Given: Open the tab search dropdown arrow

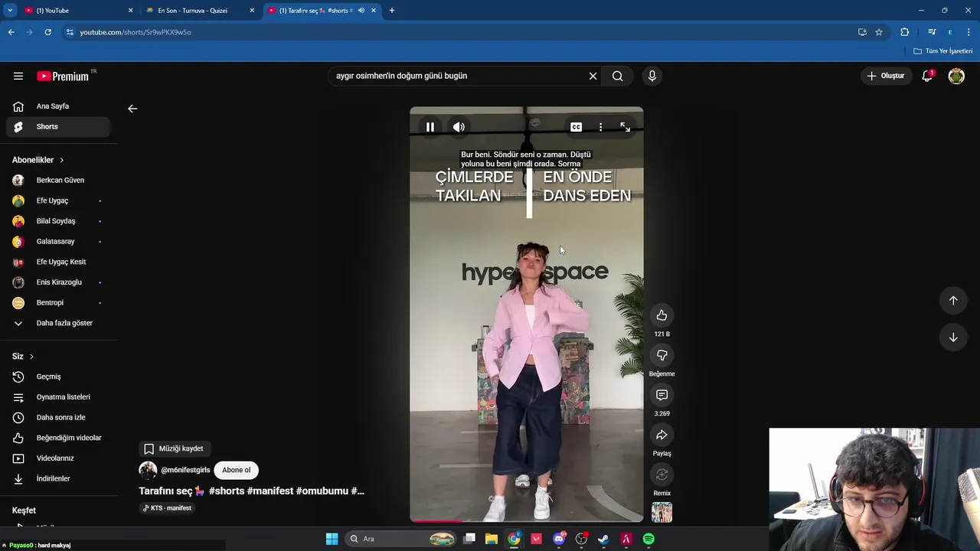Looking at the screenshot, I should 10,11.
